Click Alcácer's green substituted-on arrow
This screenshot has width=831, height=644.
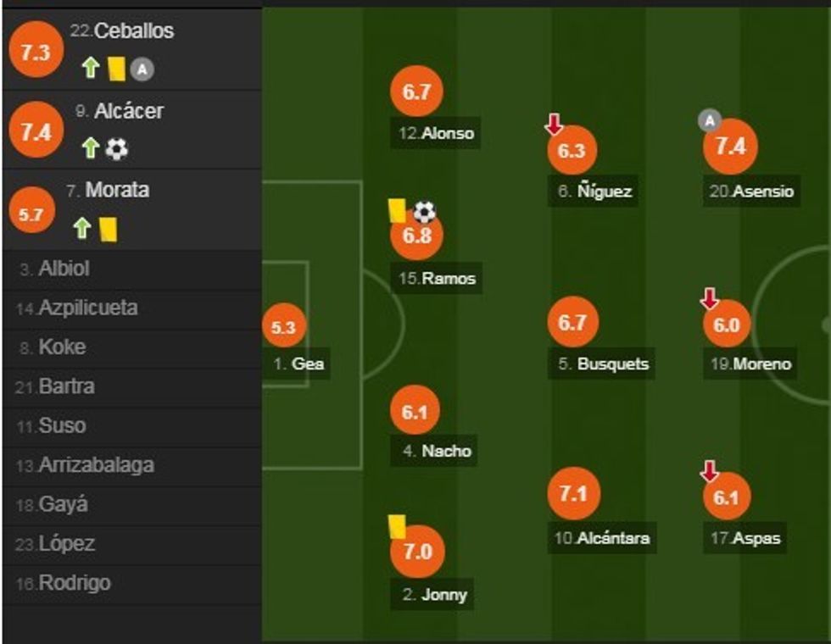coord(91,150)
